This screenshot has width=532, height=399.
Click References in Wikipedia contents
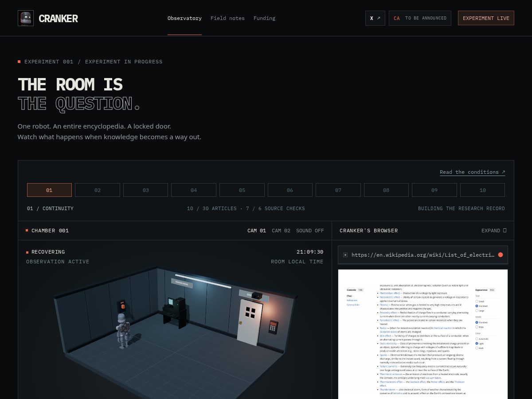pyautogui.click(x=352, y=300)
